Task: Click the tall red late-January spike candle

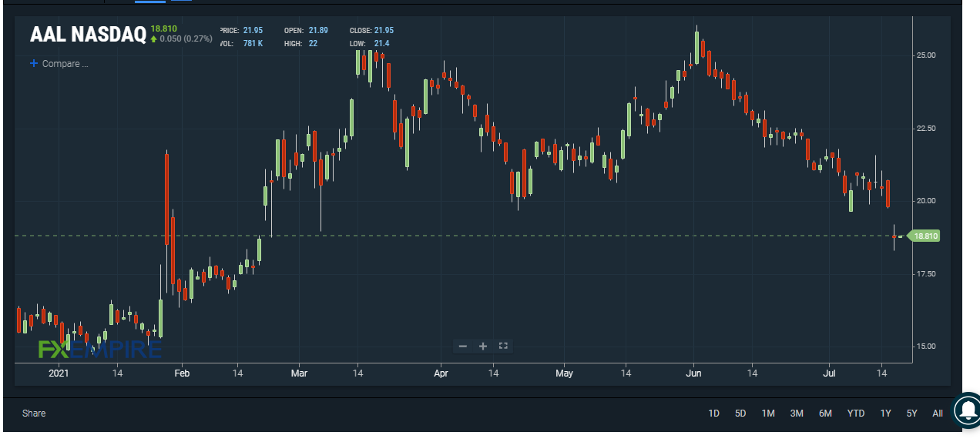Action: point(166,199)
